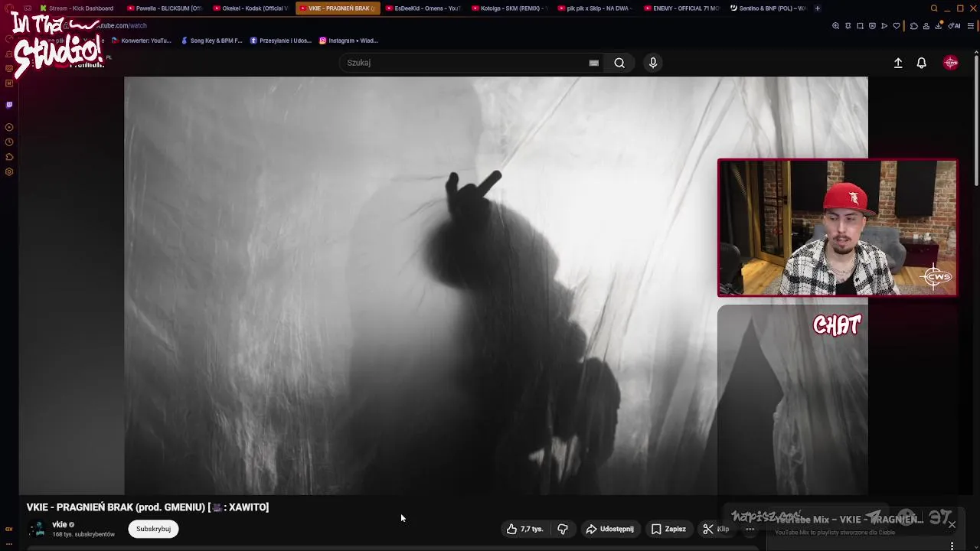Open the EsDeeKid - Omens tab
This screenshot has width=980, height=551.
click(x=423, y=8)
